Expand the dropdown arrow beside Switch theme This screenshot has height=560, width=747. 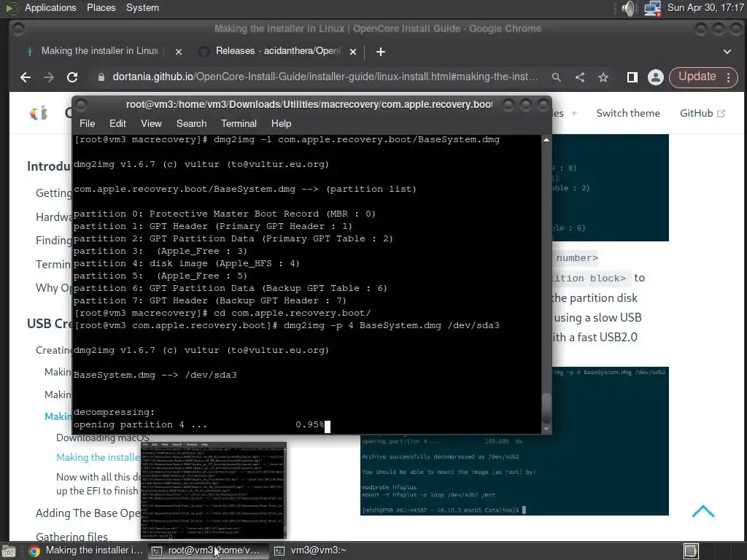[x=573, y=113]
